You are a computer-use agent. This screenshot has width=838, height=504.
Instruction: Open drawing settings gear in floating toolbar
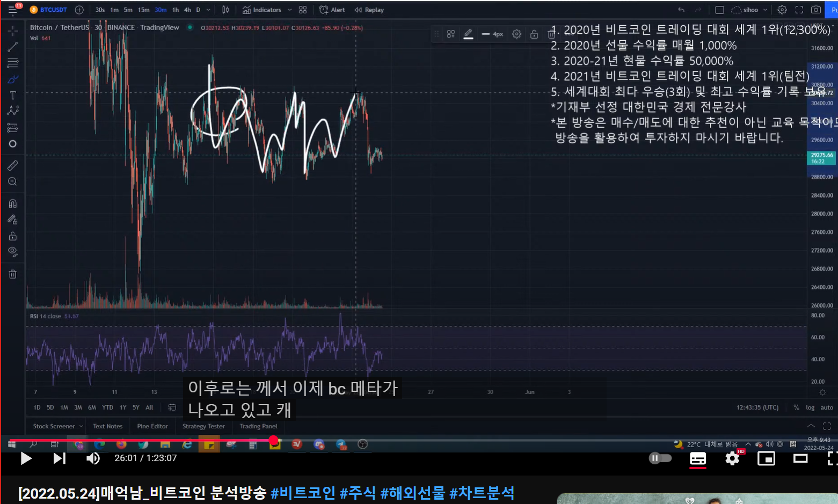[516, 34]
